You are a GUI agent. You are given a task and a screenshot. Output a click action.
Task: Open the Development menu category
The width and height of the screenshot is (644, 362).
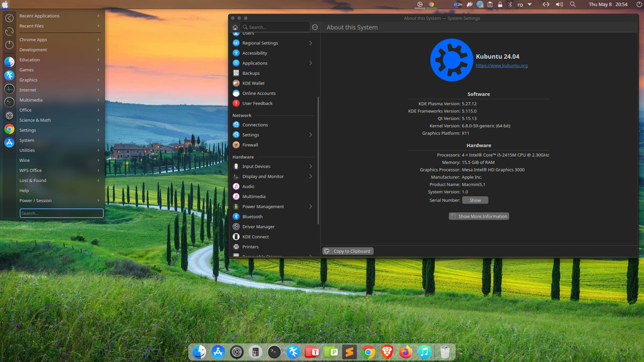pyautogui.click(x=60, y=50)
